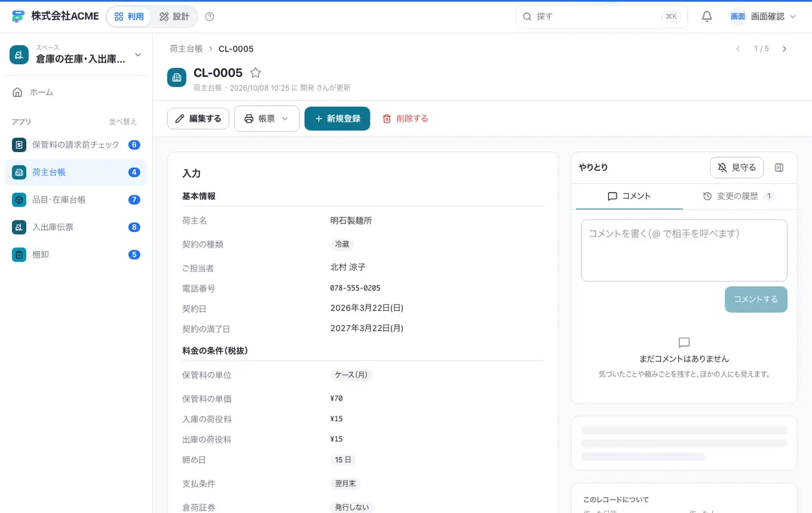This screenshot has width=812, height=513.
Task: Open the help question mark icon
Action: coord(210,16)
